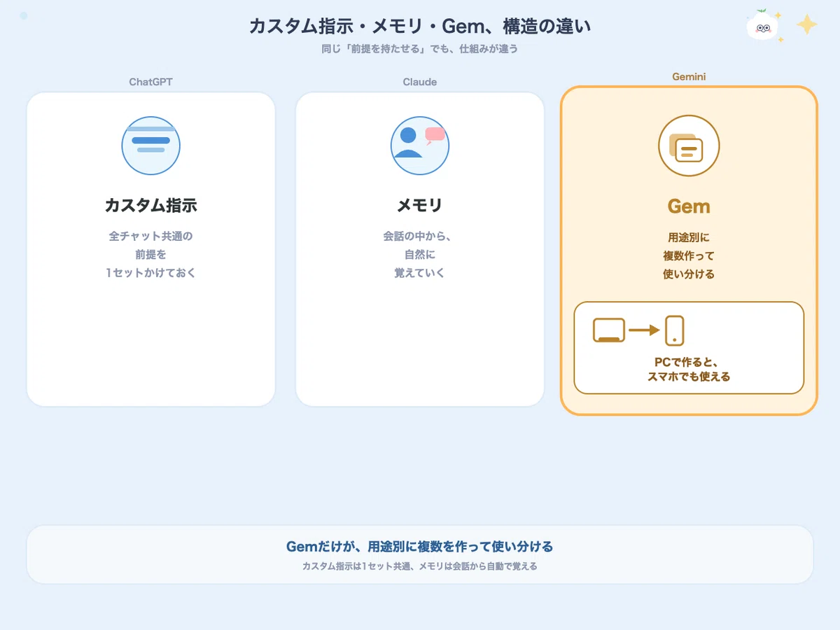Click the Gem stacked cards icon

tap(689, 146)
